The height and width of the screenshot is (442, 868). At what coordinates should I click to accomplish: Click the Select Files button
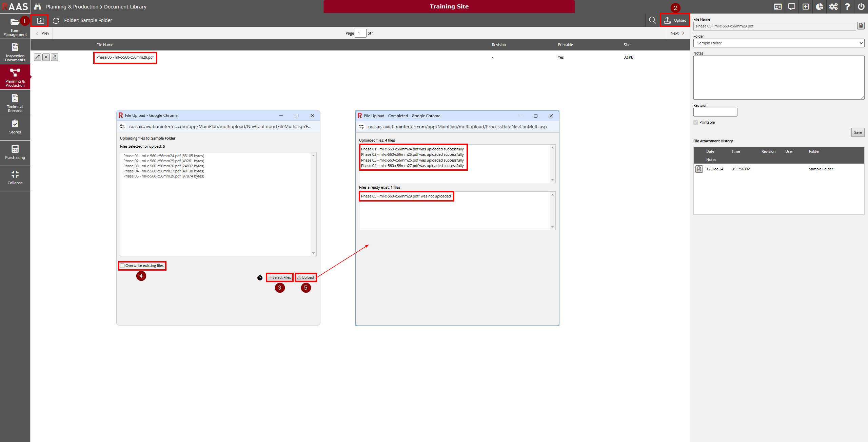click(x=280, y=277)
